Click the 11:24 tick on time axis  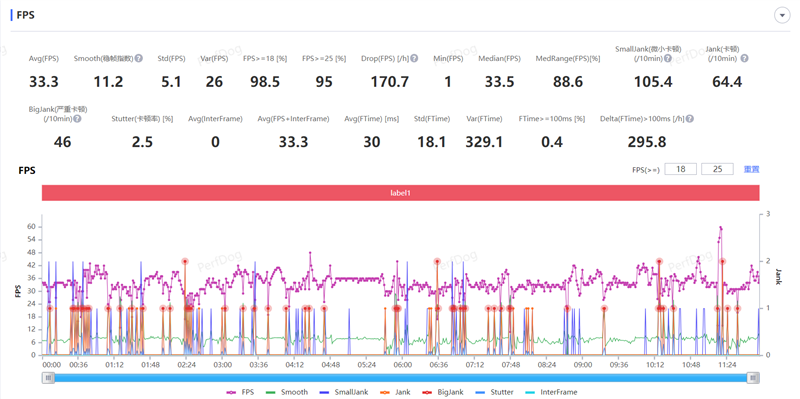pyautogui.click(x=727, y=365)
